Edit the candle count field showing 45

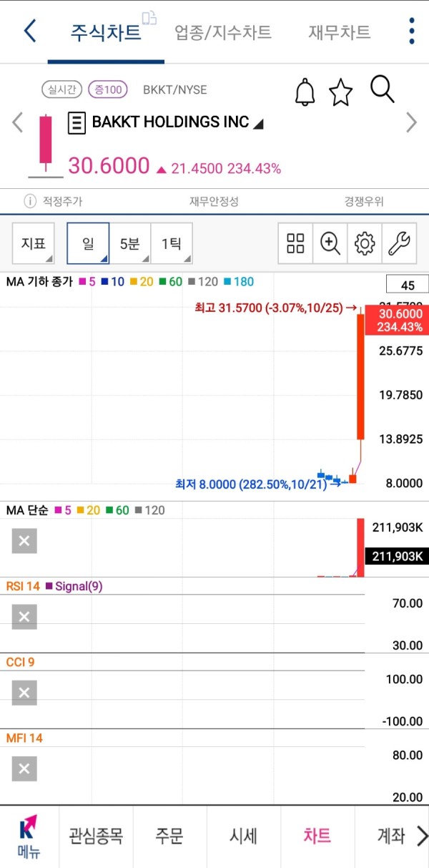pyautogui.click(x=408, y=285)
